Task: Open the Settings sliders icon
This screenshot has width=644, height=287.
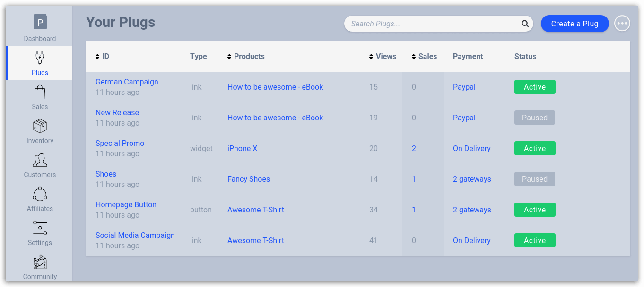Action: tap(40, 228)
